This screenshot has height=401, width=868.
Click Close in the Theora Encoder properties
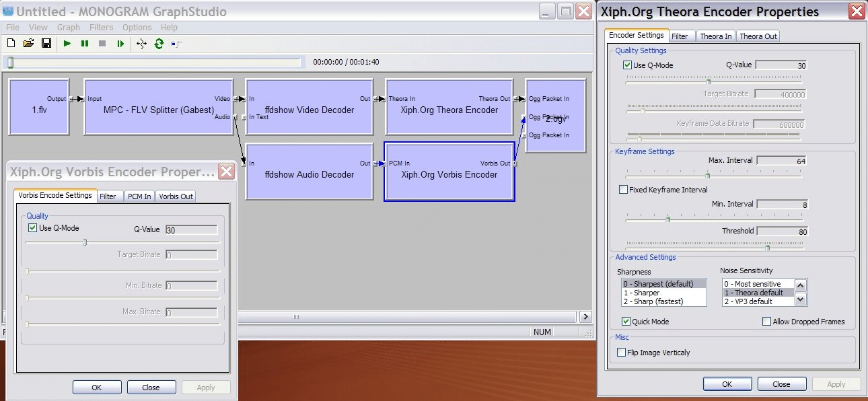(x=781, y=384)
